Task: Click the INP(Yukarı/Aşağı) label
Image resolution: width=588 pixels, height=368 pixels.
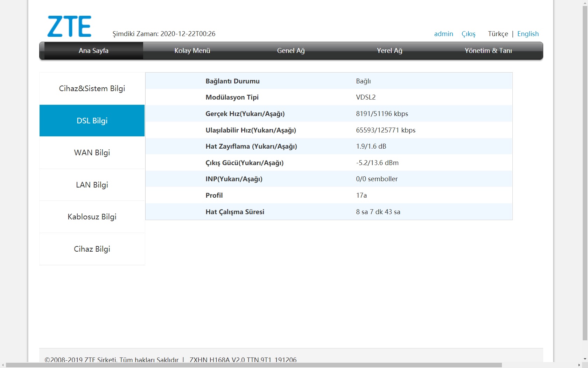Action: [234, 179]
